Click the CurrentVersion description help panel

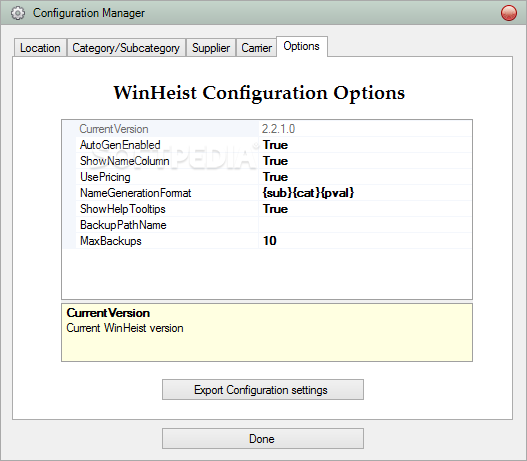267,333
